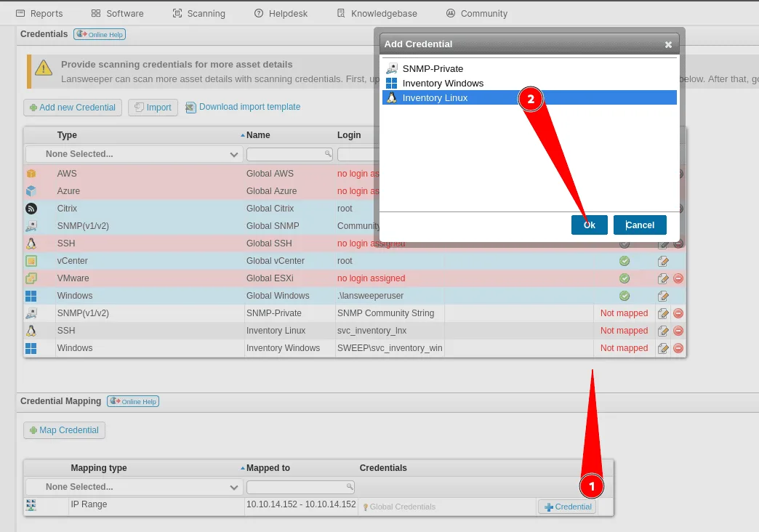Delete the Global ESXi credential
Screen dimensions: 759x532
pyautogui.click(x=678, y=278)
